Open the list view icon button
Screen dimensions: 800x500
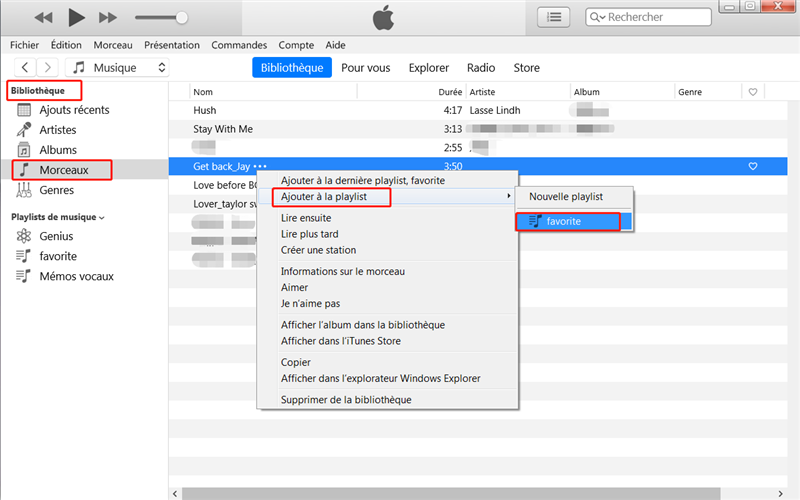coord(554,17)
